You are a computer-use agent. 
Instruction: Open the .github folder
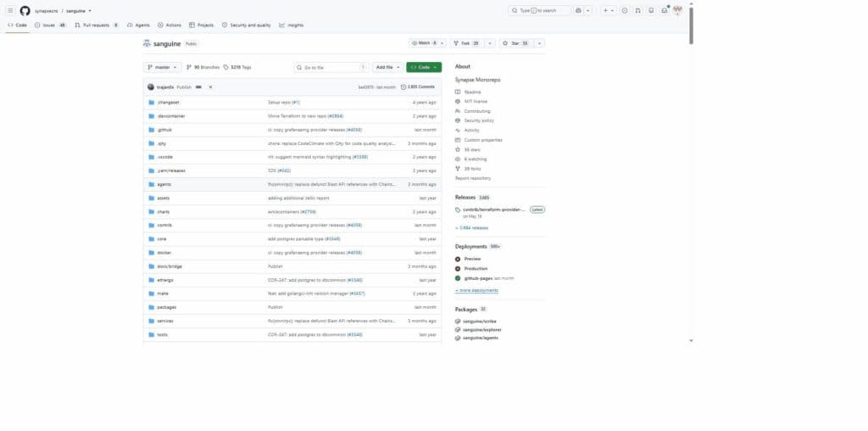pyautogui.click(x=164, y=130)
